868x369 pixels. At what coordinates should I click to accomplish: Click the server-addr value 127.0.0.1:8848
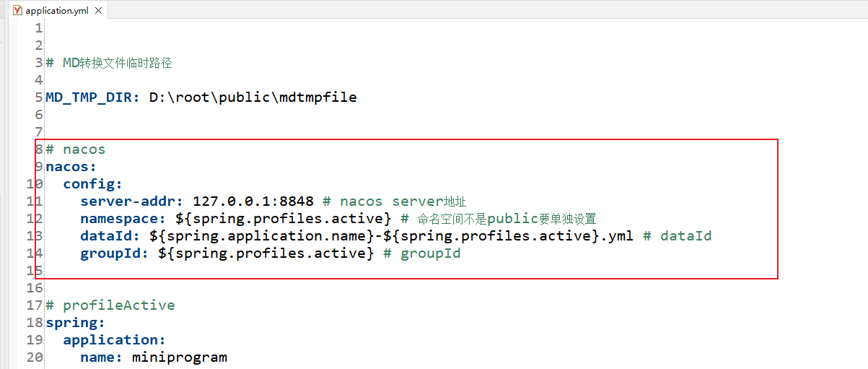point(253,201)
